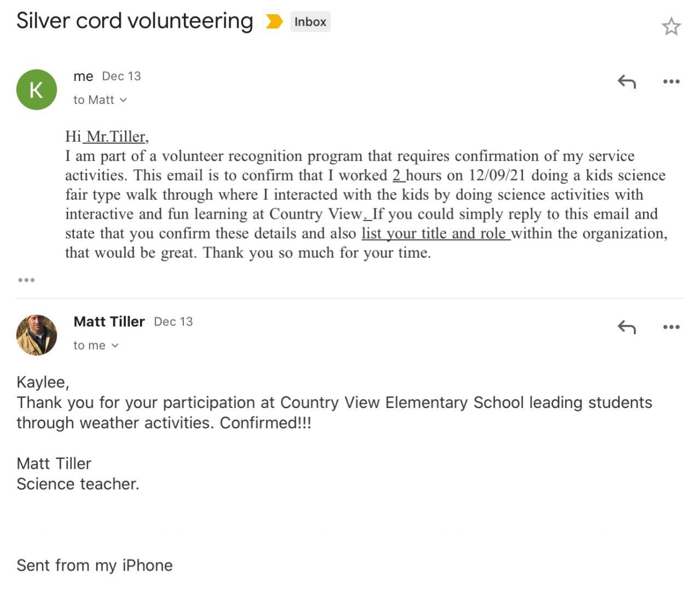Click the green K sender avatar
700x599 pixels.
tap(37, 90)
